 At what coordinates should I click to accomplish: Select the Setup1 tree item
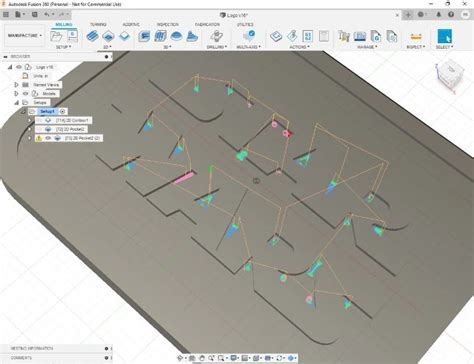point(47,111)
